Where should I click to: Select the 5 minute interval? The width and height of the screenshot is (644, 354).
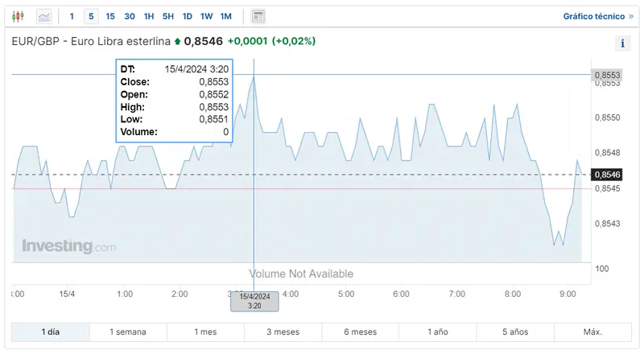(91, 16)
